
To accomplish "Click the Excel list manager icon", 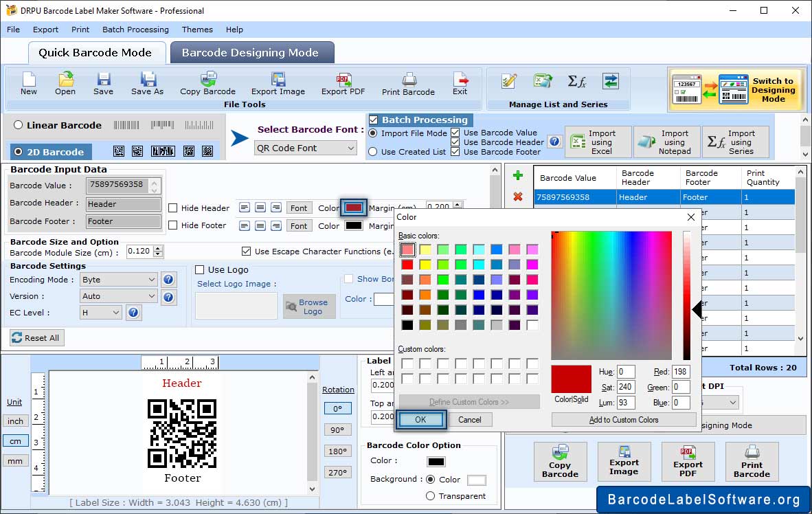I will point(542,81).
